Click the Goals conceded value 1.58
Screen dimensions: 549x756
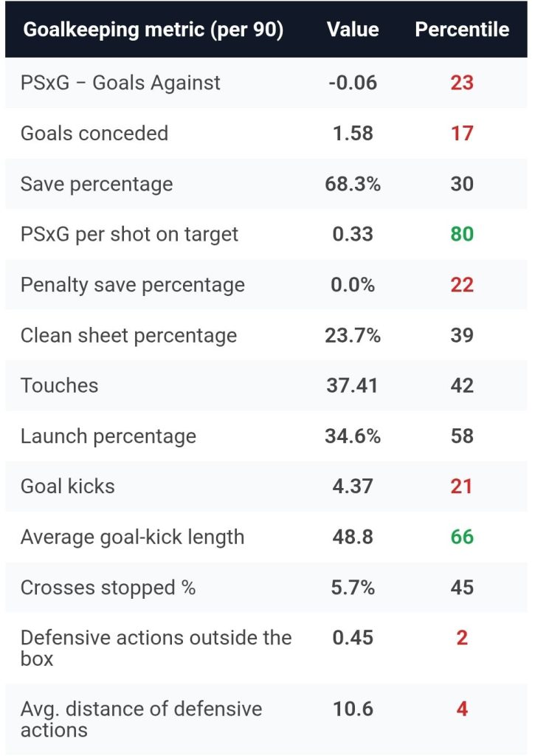coord(353,134)
